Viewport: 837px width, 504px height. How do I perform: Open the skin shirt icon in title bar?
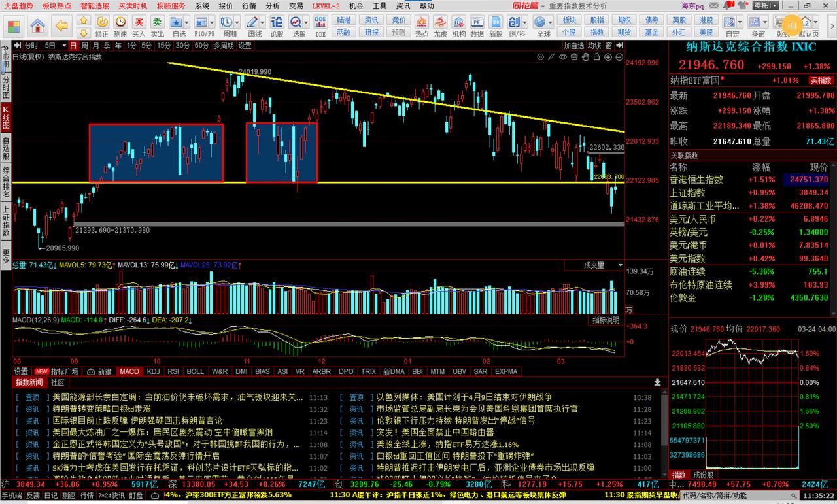point(742,5)
